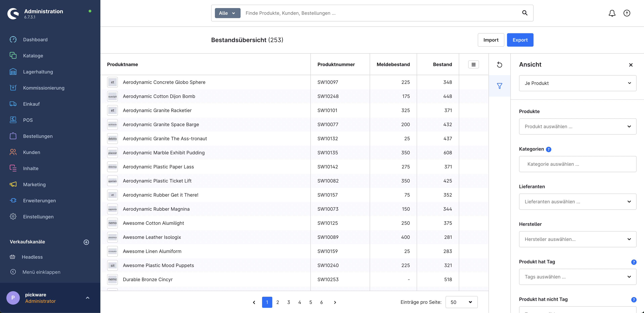Open column settings list icon
Image resolution: width=644 pixels, height=313 pixels.
point(473,64)
